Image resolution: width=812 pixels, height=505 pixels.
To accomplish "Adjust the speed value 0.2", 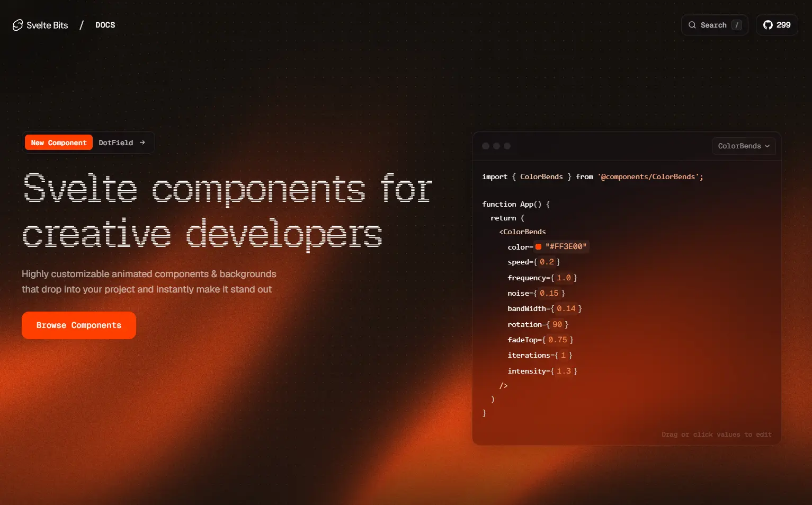I will point(547,262).
